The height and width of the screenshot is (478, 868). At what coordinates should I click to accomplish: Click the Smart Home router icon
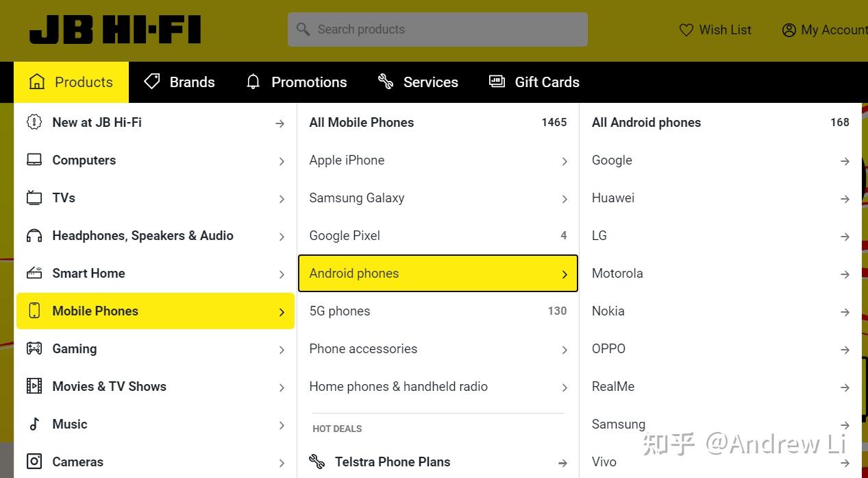pyautogui.click(x=34, y=273)
